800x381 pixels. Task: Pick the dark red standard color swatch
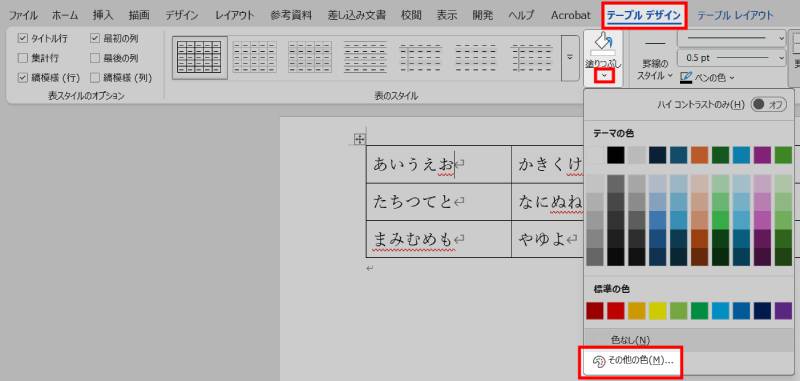pyautogui.click(x=595, y=311)
